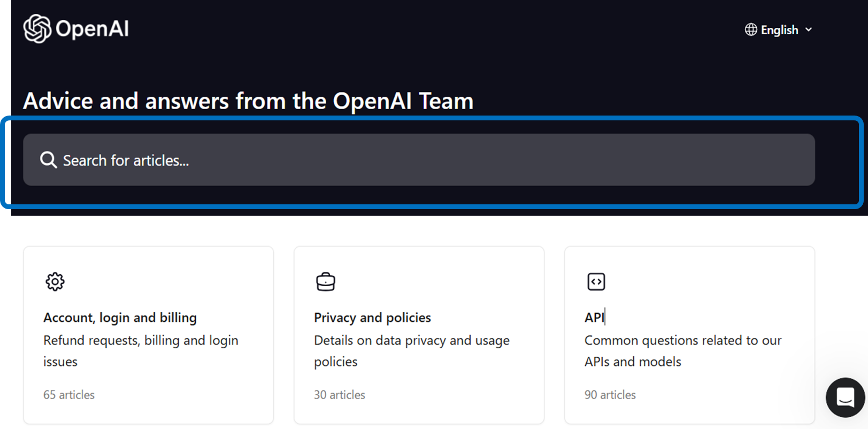The image size is (868, 429).
Task: Click the Advice and answers heading
Action: (248, 101)
